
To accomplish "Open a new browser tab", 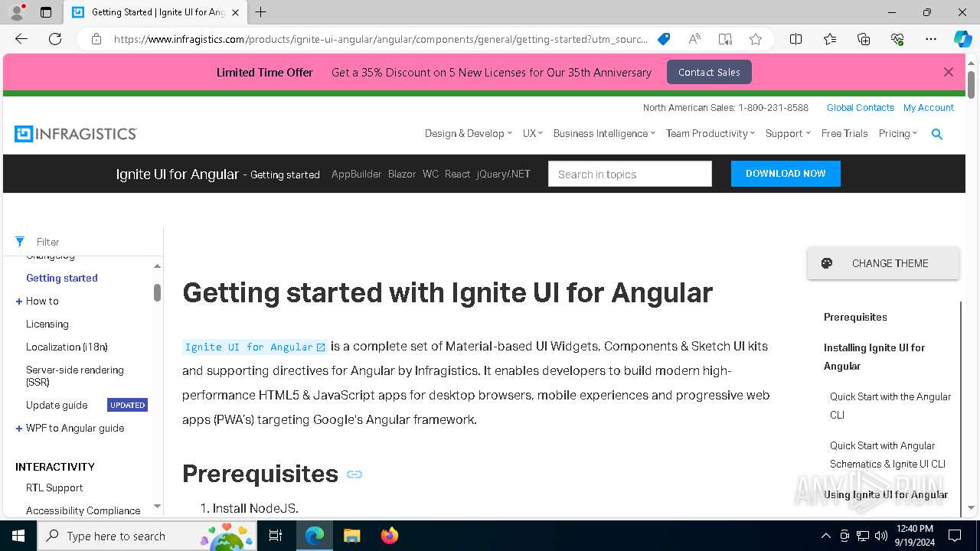I will click(x=261, y=12).
